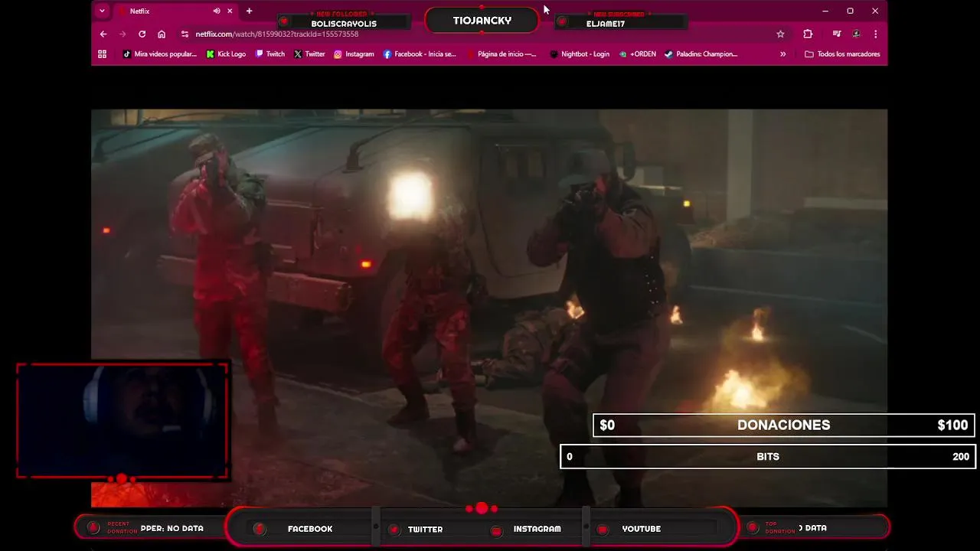Open the TikTok Mira videos bookmark
This screenshot has height=551, width=980.
[160, 54]
